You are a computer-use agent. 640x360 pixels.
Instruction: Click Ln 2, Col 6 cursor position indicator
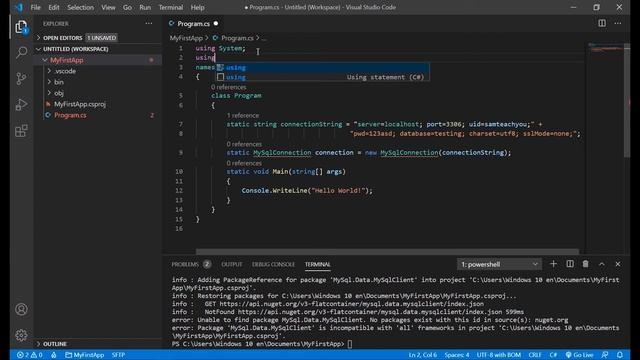[x=422, y=355]
